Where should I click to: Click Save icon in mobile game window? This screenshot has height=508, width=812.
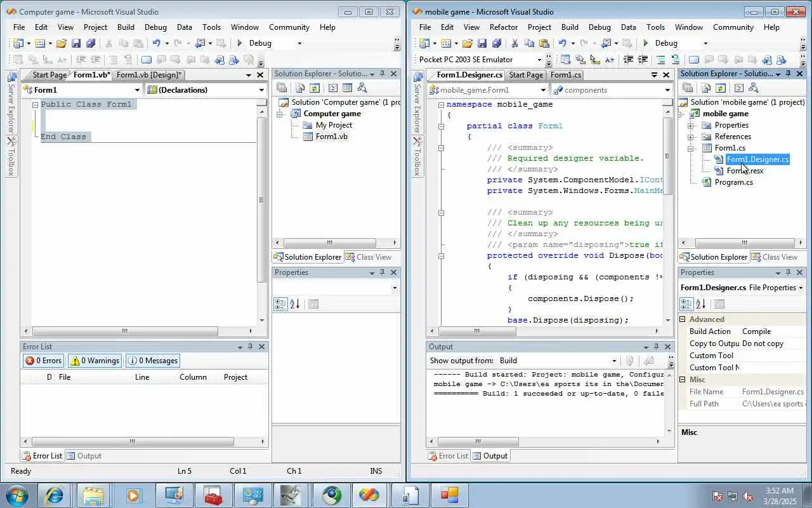(481, 43)
